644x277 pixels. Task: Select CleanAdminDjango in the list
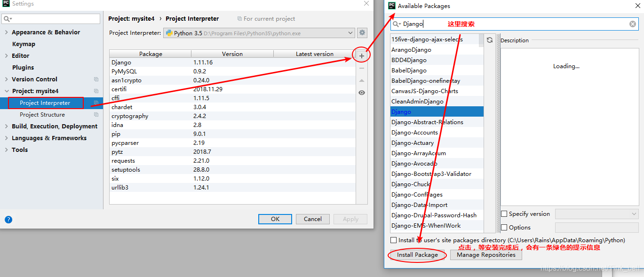(x=437, y=102)
